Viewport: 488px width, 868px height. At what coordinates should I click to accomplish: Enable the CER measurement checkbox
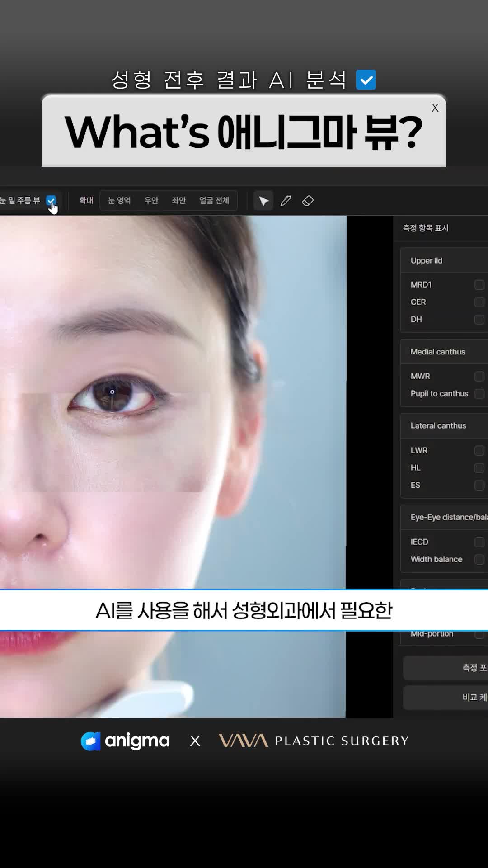(x=479, y=302)
